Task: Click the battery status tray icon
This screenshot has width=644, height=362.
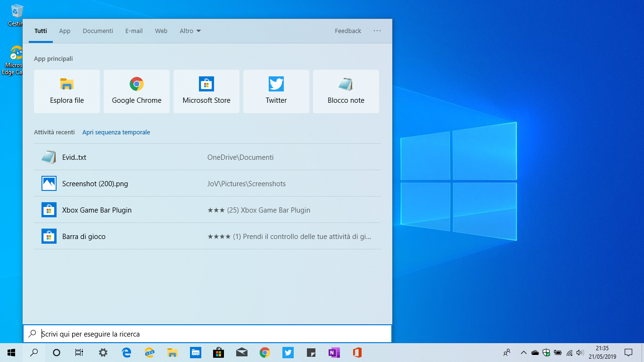Action: pyautogui.click(x=558, y=353)
